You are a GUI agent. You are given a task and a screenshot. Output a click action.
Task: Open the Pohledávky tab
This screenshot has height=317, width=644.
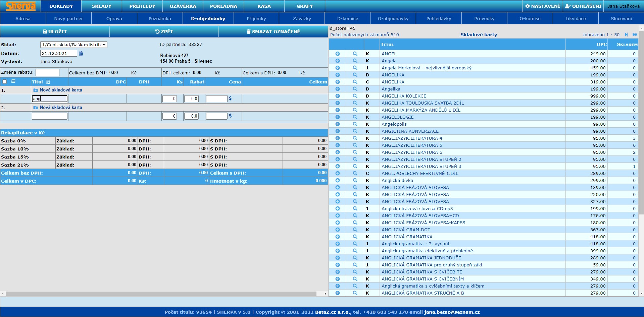tap(439, 18)
